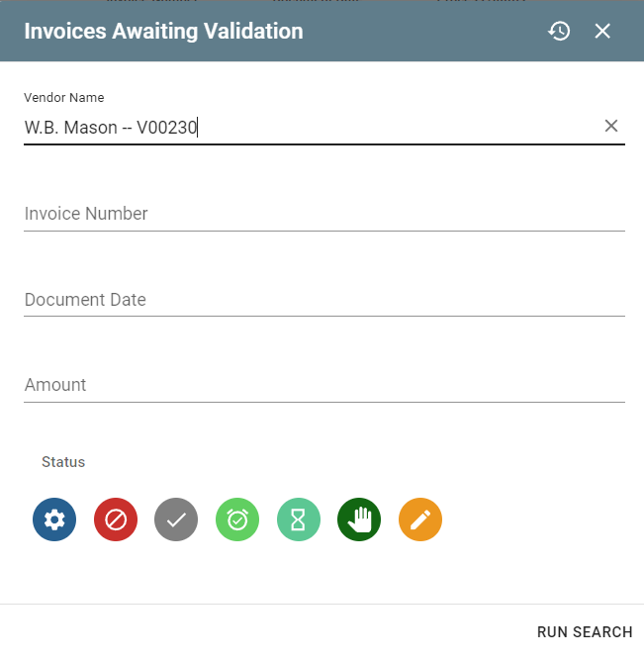Screen dimensions: 644x660
Task: Select the gray checkmark status filter
Action: coord(176,519)
